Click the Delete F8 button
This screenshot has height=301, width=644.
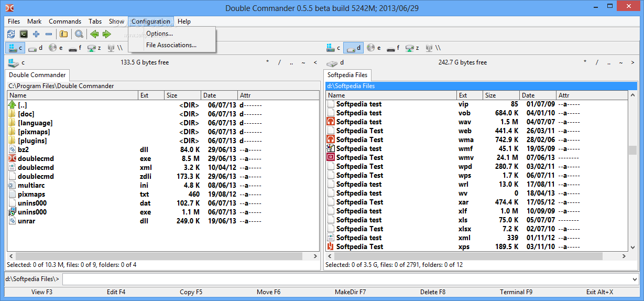(433, 292)
